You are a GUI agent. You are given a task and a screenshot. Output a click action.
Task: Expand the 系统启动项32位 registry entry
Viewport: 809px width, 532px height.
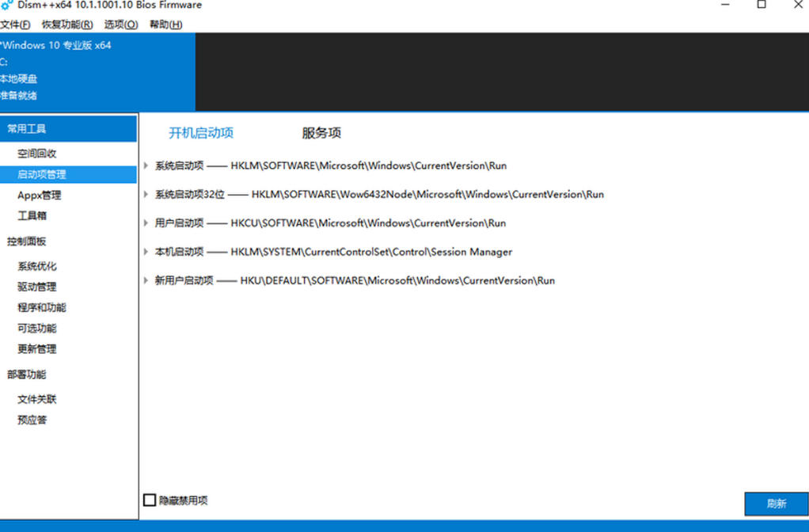146,194
